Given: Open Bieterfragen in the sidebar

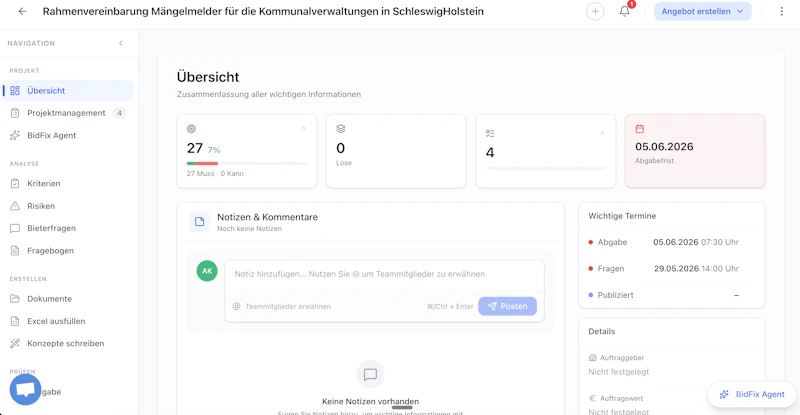Looking at the screenshot, I should pyautogui.click(x=68, y=228).
